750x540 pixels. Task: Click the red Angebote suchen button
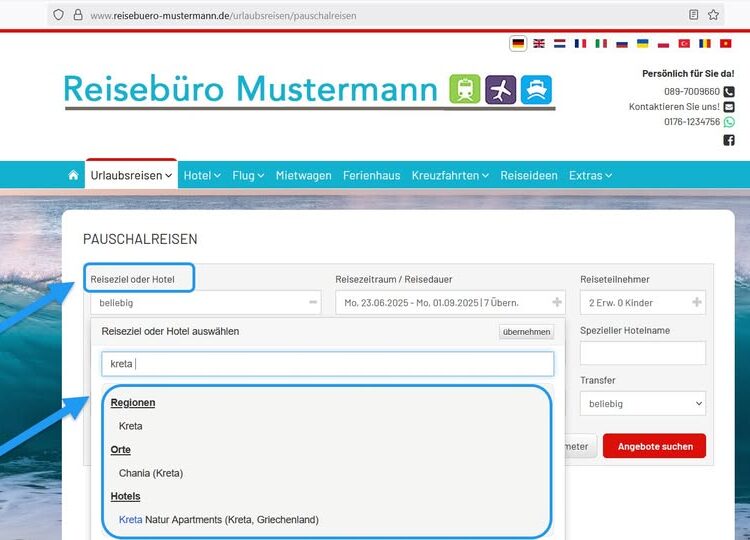coord(654,446)
